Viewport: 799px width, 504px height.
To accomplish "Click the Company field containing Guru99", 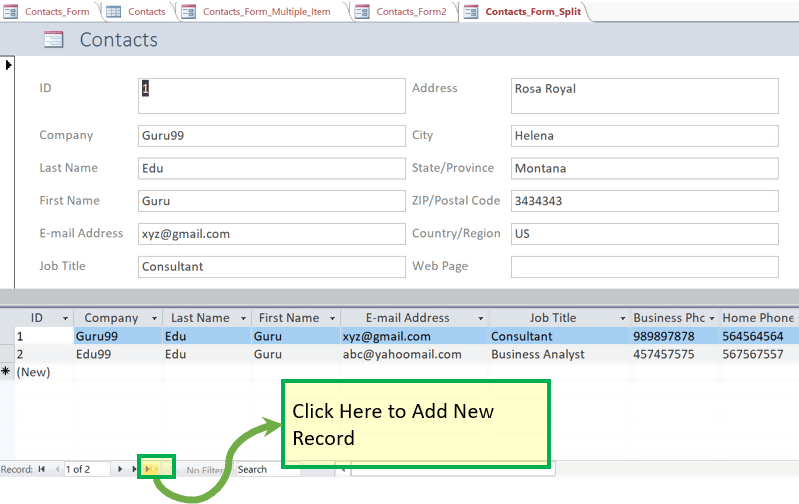I will [272, 136].
